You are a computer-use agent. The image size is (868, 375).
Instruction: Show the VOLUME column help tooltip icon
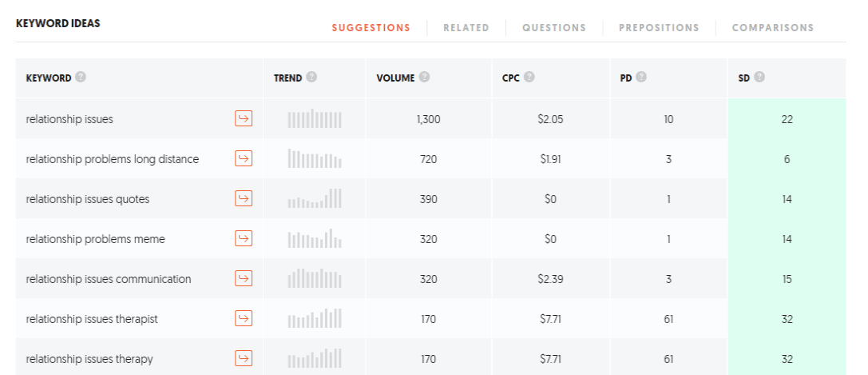[x=424, y=77]
